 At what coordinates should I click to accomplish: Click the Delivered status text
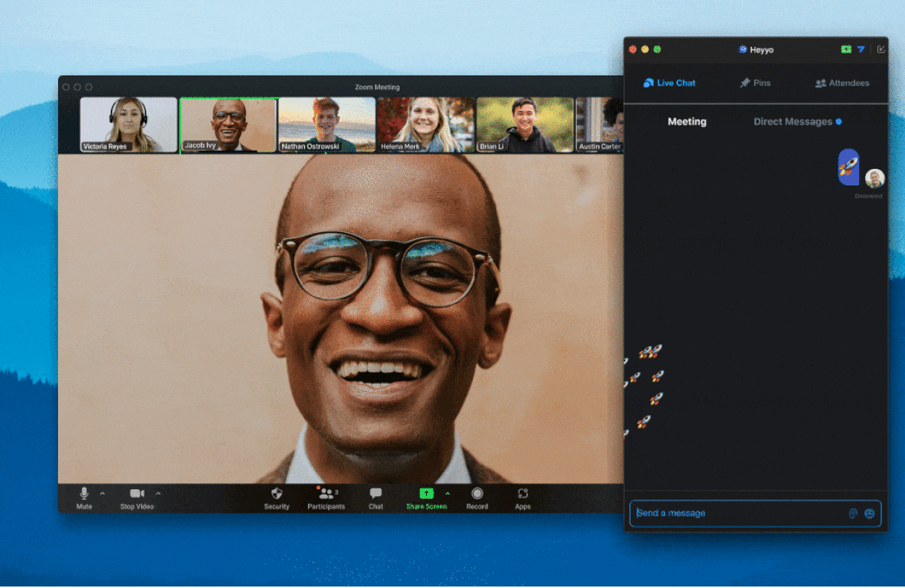pos(868,196)
